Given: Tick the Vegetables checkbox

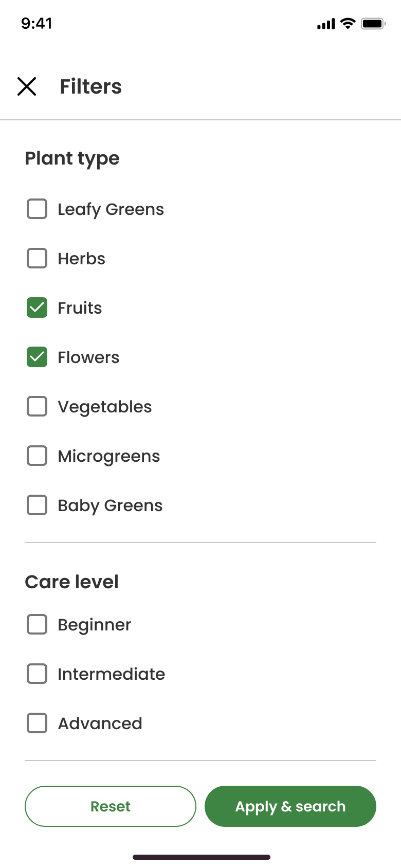Looking at the screenshot, I should pos(37,407).
